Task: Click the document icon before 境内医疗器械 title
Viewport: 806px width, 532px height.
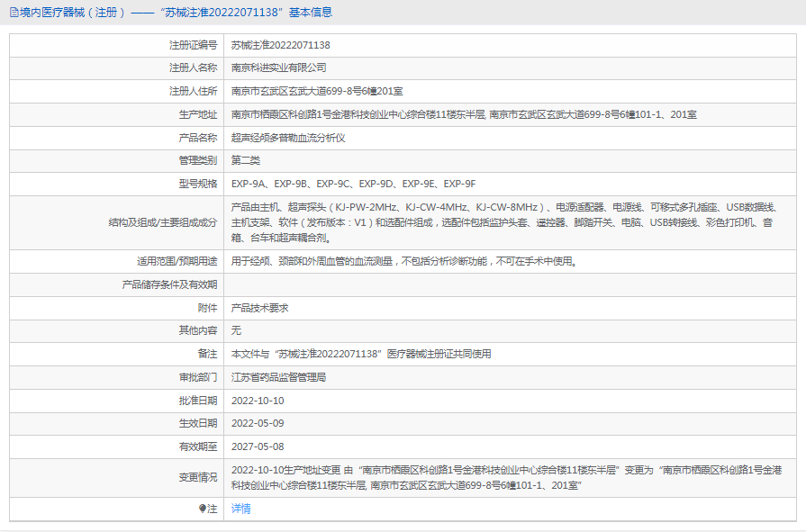Action: coord(14,13)
